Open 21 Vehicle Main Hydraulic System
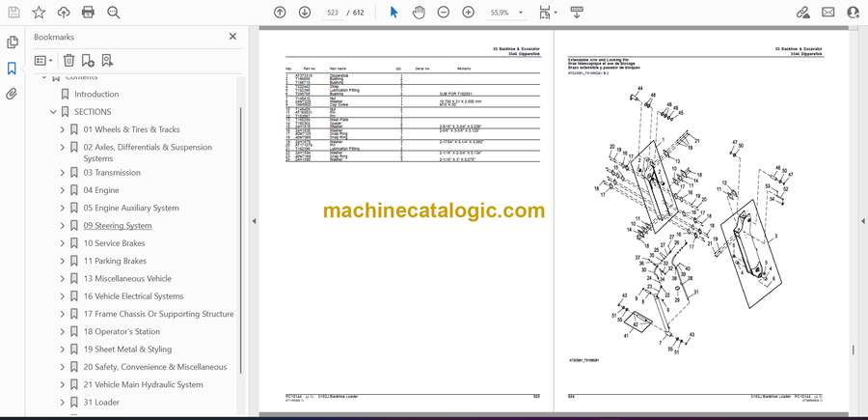This screenshot has height=420, width=868. (144, 385)
